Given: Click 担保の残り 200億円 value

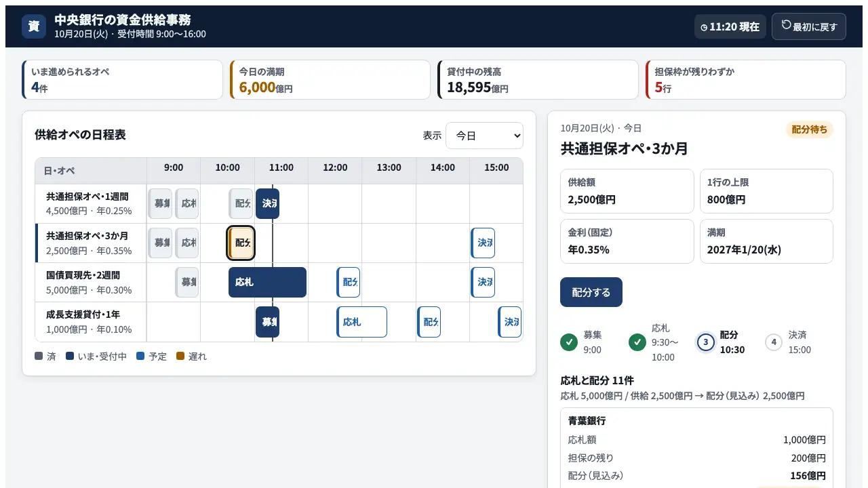Looking at the screenshot, I should (x=809, y=458).
